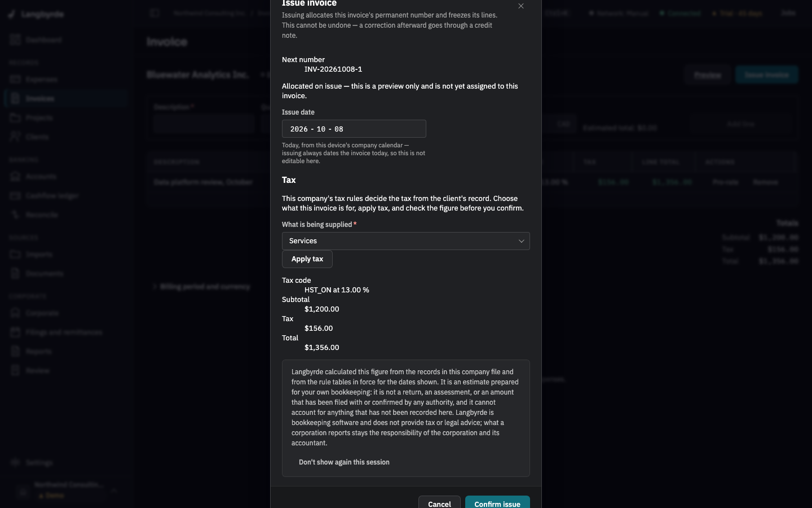This screenshot has width=812, height=508.
Task: Click the $1,200.00 subtotal value
Action: click(322, 309)
